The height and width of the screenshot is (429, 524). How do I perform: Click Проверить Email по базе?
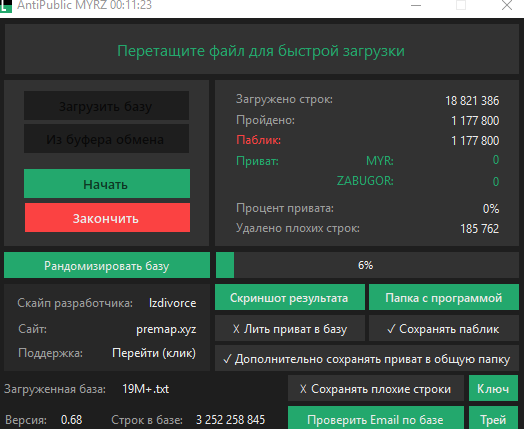(x=376, y=418)
